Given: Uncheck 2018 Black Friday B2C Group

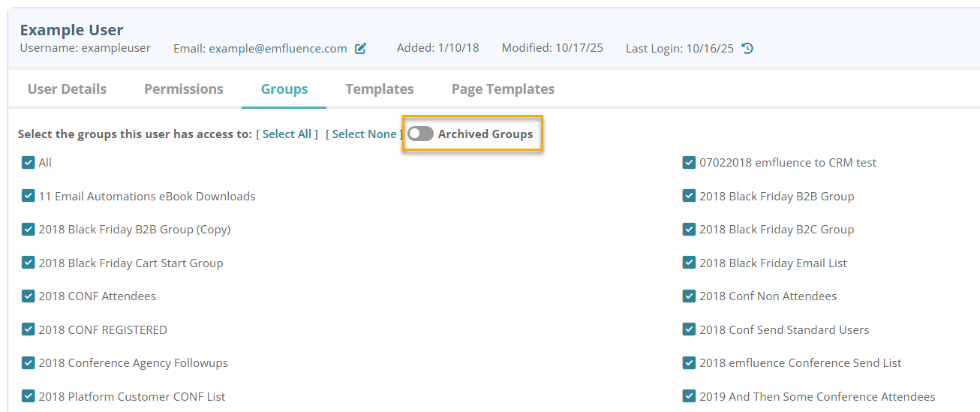Looking at the screenshot, I should tap(689, 229).
